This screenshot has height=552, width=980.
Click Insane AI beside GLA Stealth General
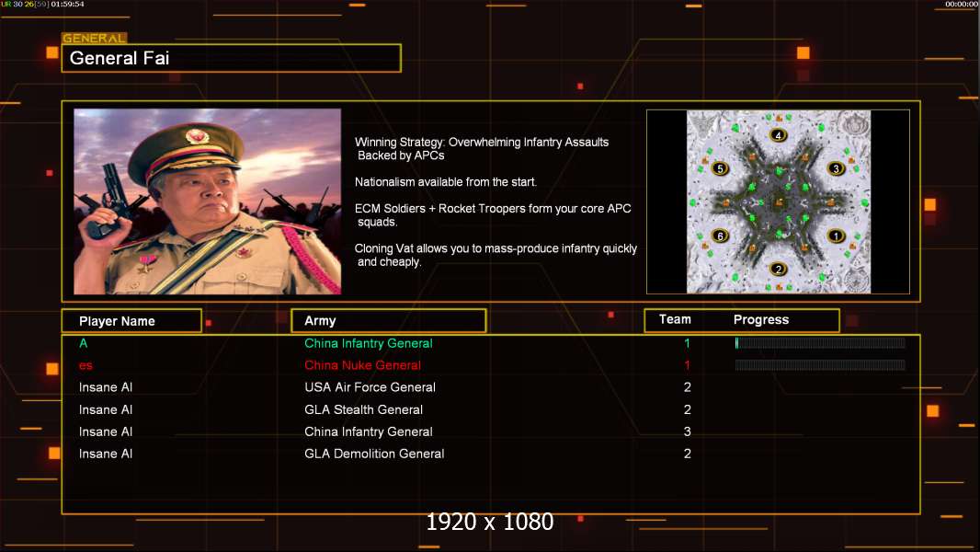(x=106, y=409)
